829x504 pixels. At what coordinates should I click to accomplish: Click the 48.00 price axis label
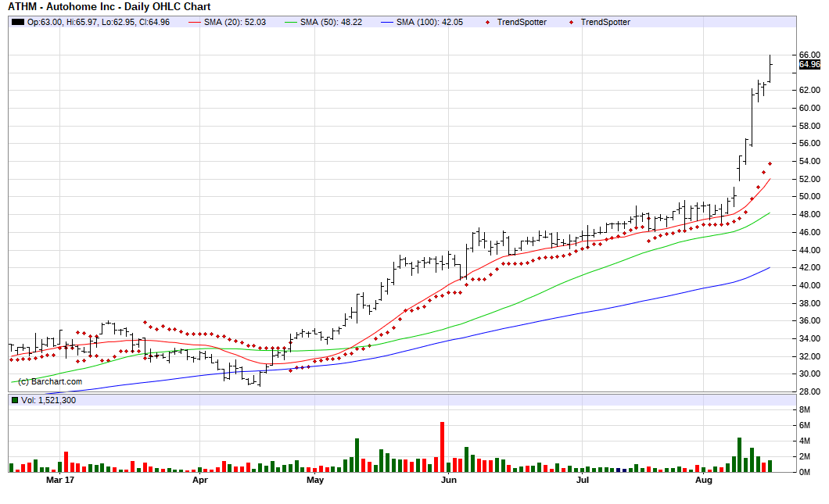click(x=809, y=214)
